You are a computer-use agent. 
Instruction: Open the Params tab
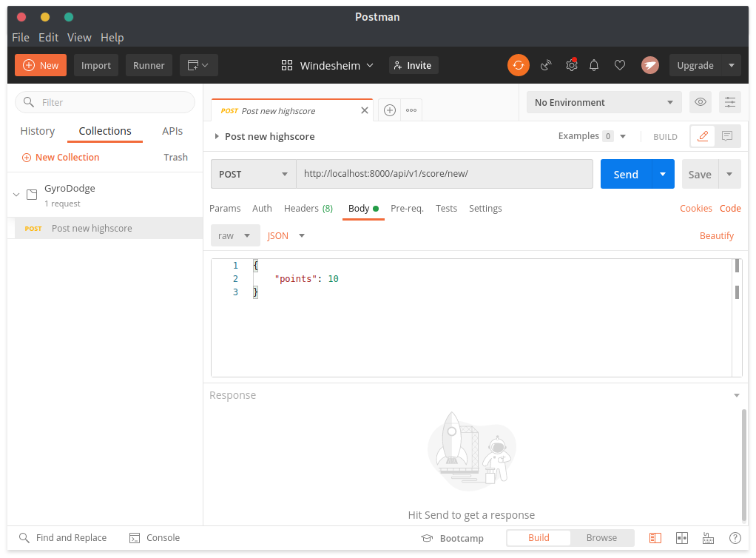coord(225,209)
